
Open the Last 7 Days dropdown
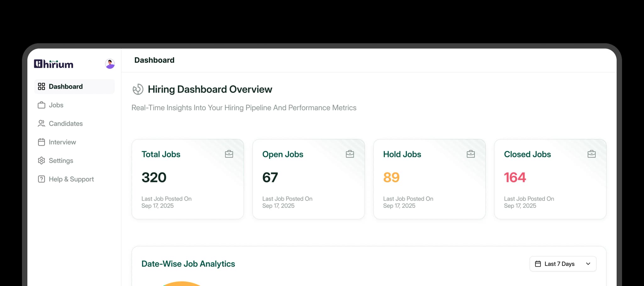pyautogui.click(x=563, y=264)
